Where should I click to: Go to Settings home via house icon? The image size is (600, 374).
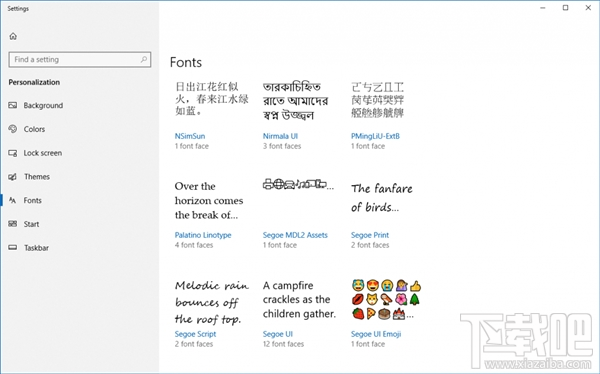tap(13, 36)
